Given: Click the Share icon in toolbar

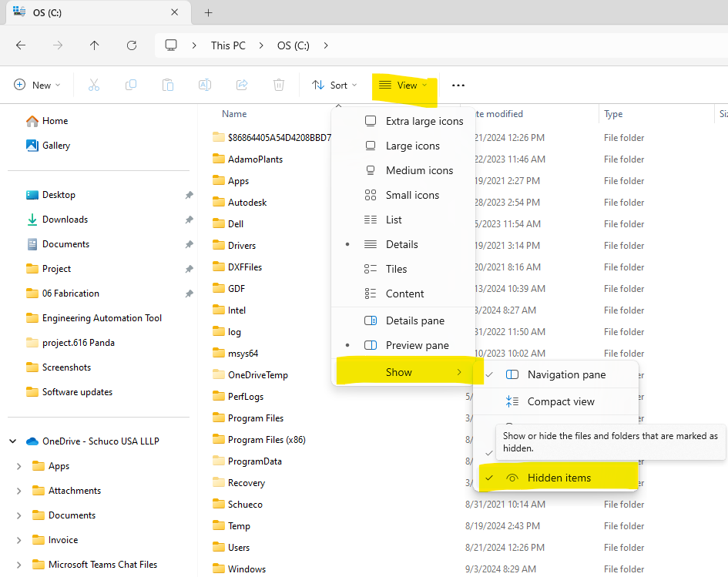Looking at the screenshot, I should (x=242, y=86).
